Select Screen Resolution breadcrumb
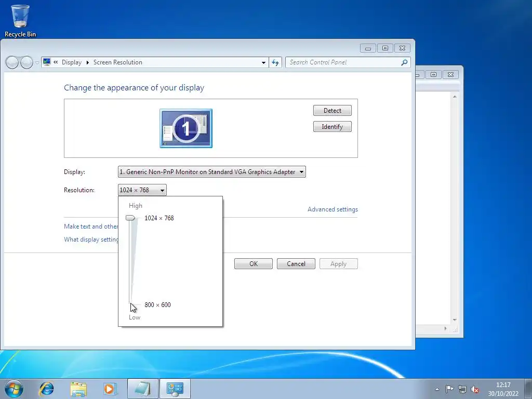This screenshot has height=399, width=532. (x=118, y=62)
